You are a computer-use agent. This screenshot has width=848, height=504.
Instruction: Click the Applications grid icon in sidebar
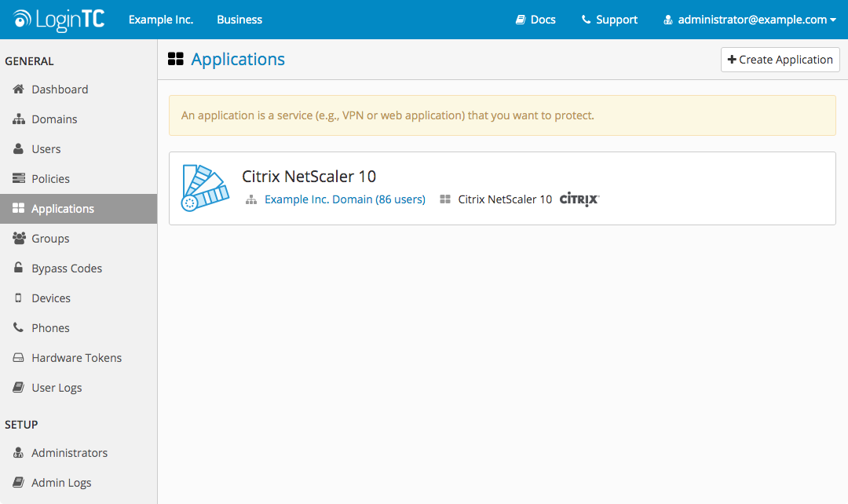pyautogui.click(x=18, y=208)
